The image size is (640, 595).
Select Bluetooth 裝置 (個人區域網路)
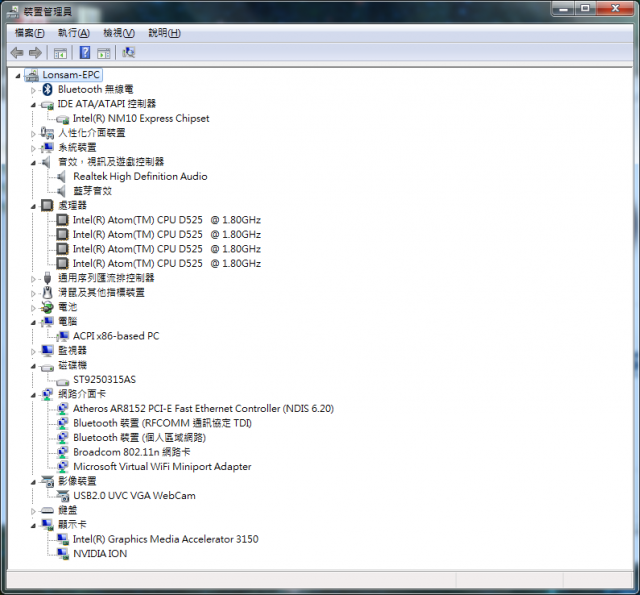click(139, 438)
